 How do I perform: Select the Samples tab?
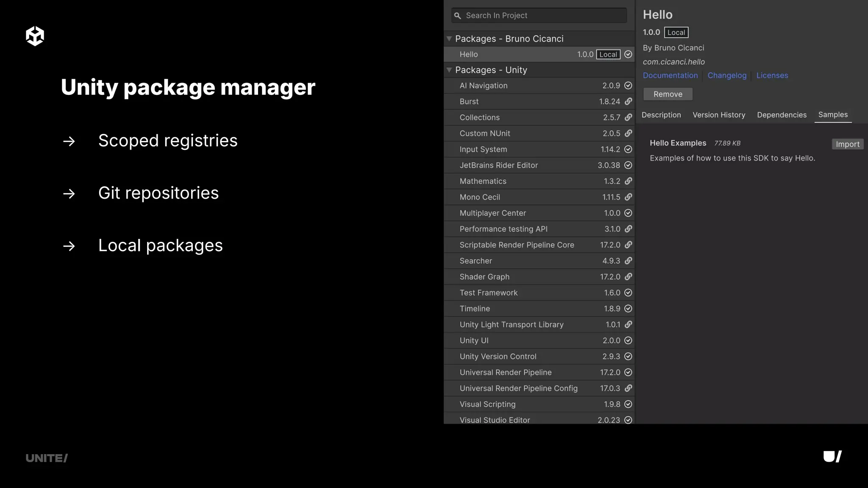[833, 115]
